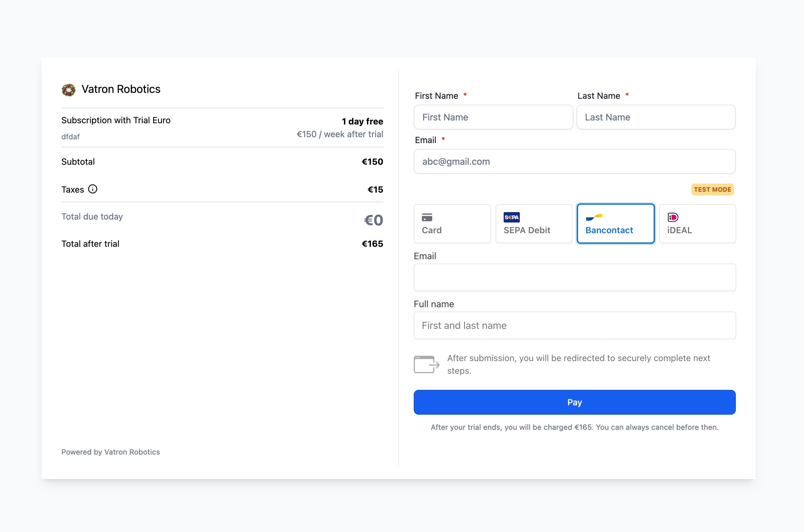
Task: Click the SEPA logo icon
Action: tap(511, 217)
